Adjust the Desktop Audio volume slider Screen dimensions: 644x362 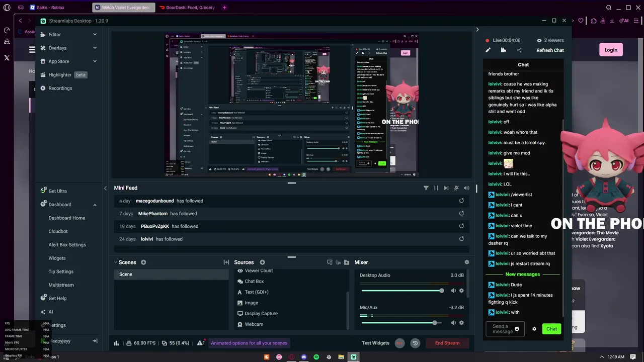coord(403,291)
